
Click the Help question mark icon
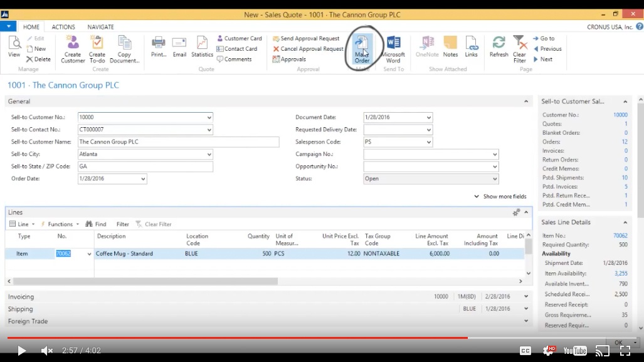point(640,26)
